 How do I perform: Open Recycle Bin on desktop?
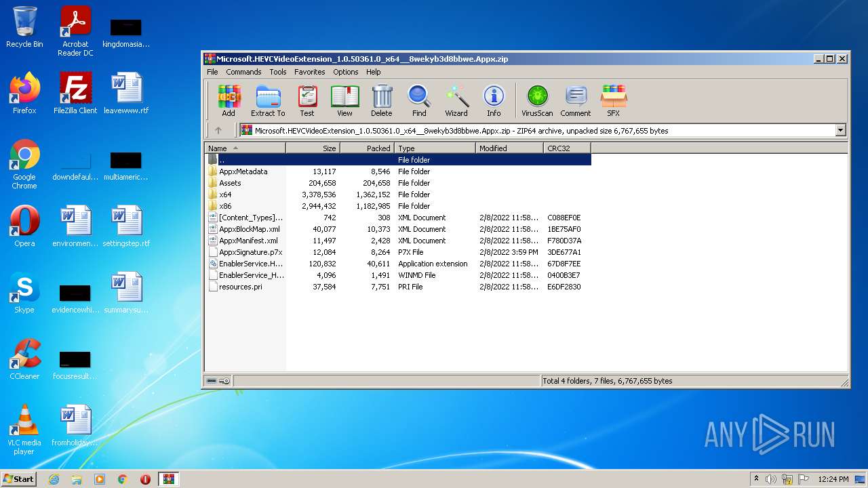tap(24, 27)
